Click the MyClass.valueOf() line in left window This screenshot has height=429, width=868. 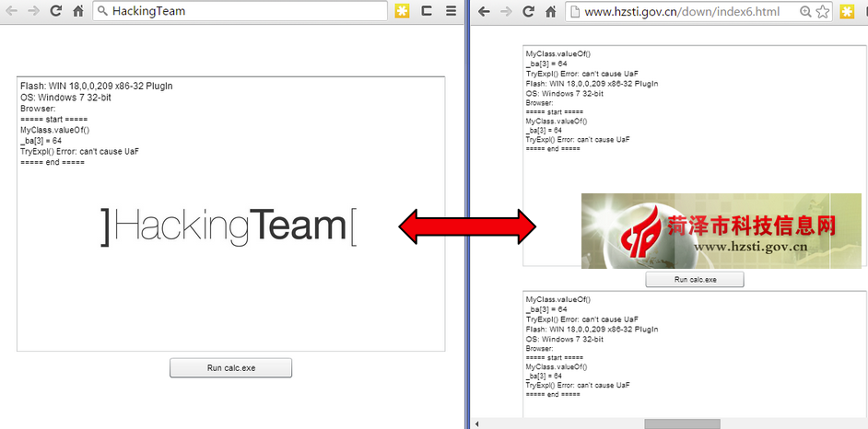pyautogui.click(x=54, y=130)
